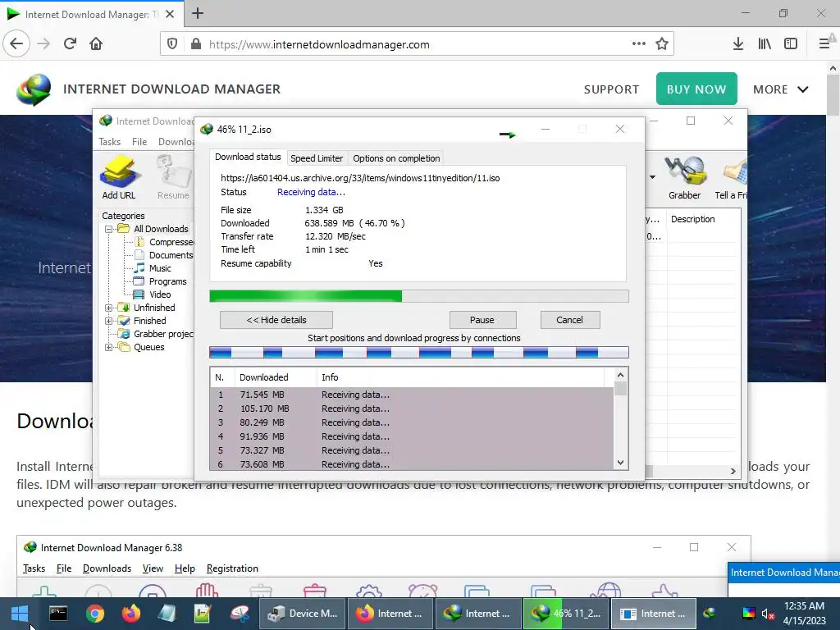This screenshot has height=630, width=840.
Task: Collapse the All Downloads tree node
Action: [x=109, y=230]
